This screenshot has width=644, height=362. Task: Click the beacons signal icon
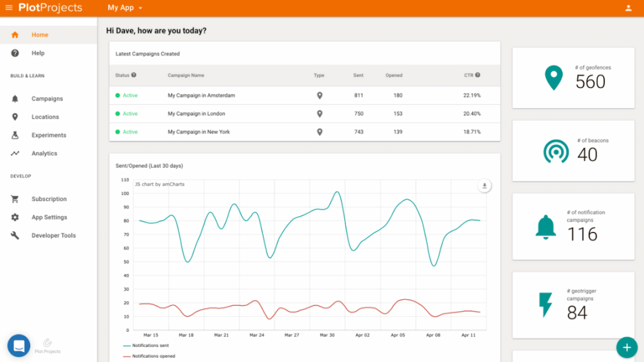(556, 151)
